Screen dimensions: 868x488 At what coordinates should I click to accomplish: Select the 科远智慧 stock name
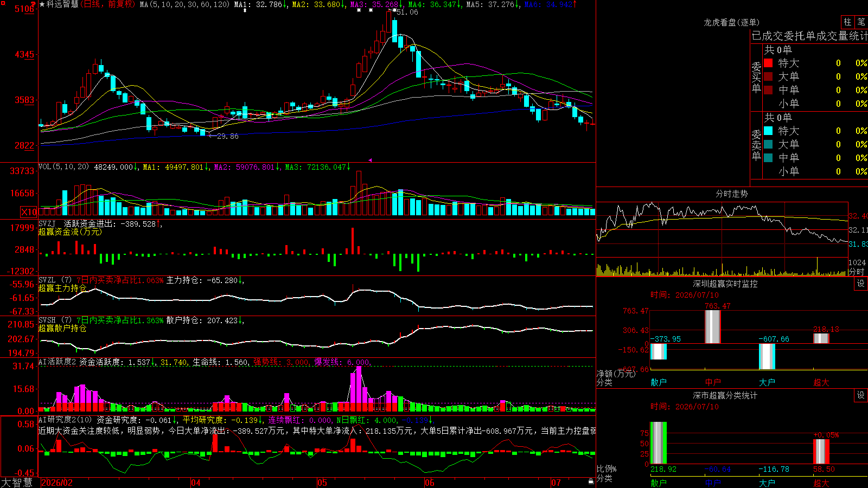(62, 4)
